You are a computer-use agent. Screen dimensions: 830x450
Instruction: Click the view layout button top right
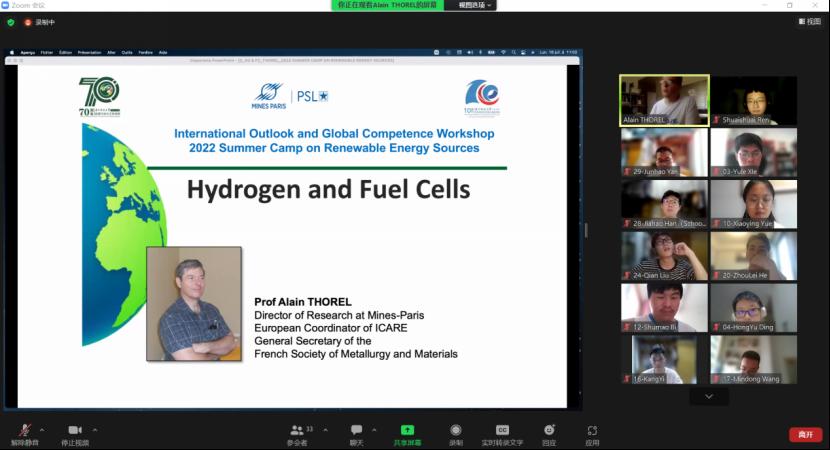808,21
